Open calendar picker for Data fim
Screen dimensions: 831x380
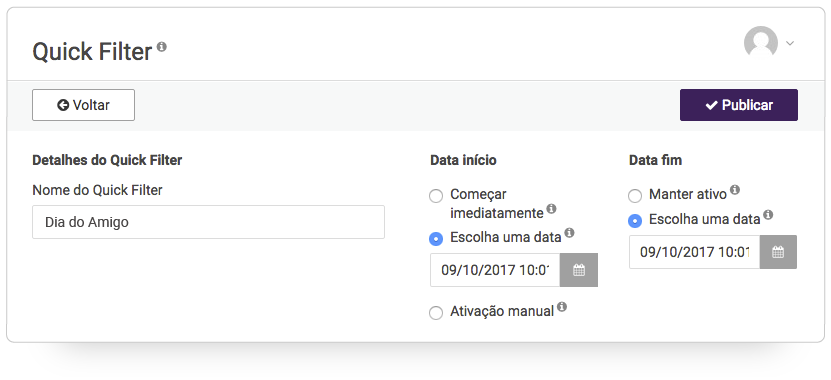coord(778,252)
